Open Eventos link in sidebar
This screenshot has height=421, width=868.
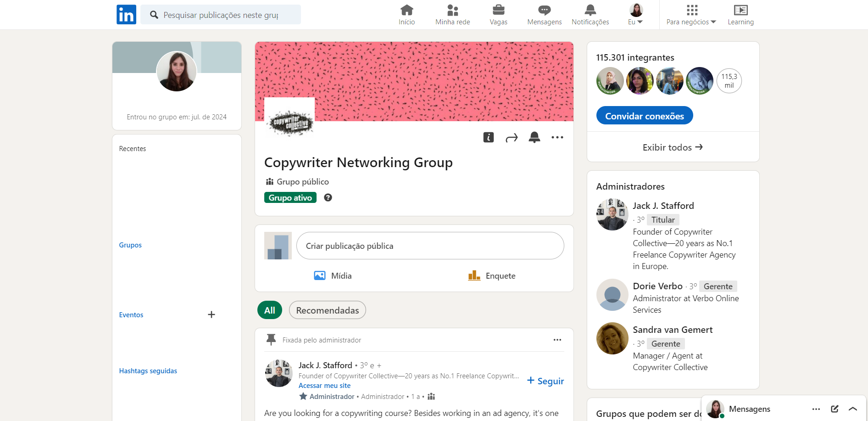coord(131,315)
